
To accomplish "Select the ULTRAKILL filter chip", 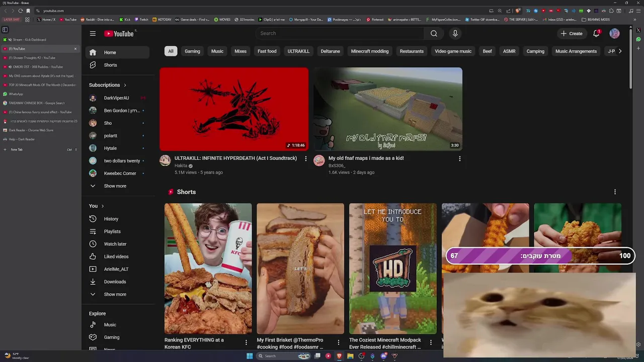I will (298, 51).
